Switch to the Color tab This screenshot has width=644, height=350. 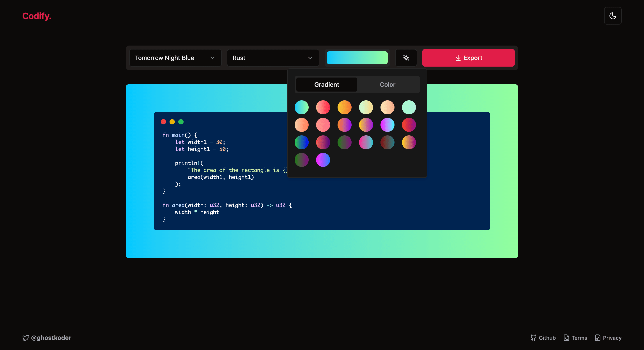(x=387, y=85)
